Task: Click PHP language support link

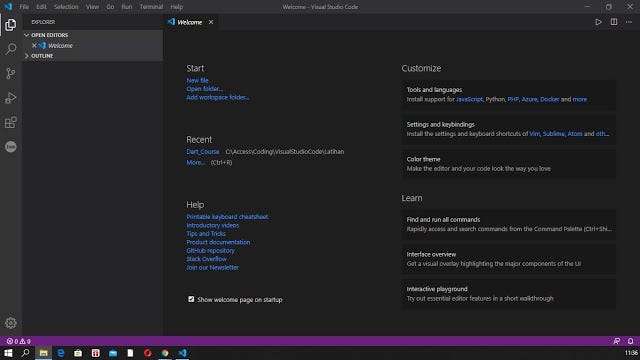Action: pos(513,99)
